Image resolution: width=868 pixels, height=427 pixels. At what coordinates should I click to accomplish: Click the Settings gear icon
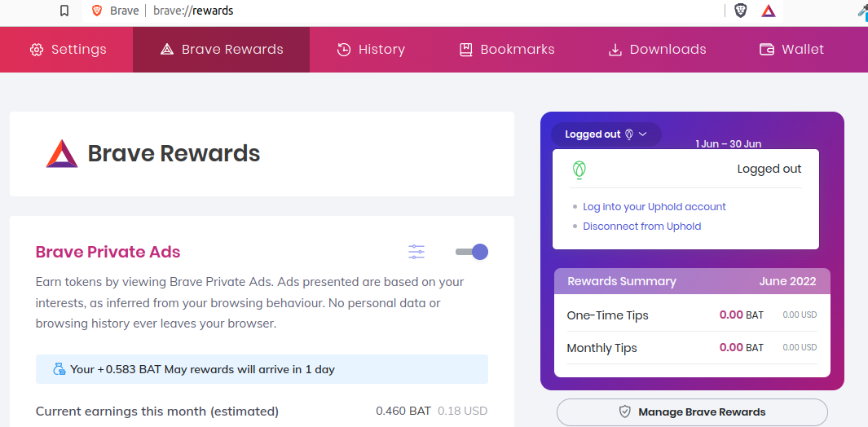pyautogui.click(x=37, y=49)
